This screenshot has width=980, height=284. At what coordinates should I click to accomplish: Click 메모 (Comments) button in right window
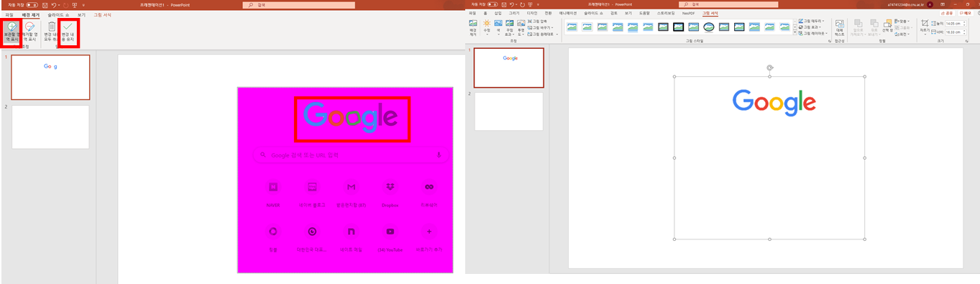[x=966, y=13]
